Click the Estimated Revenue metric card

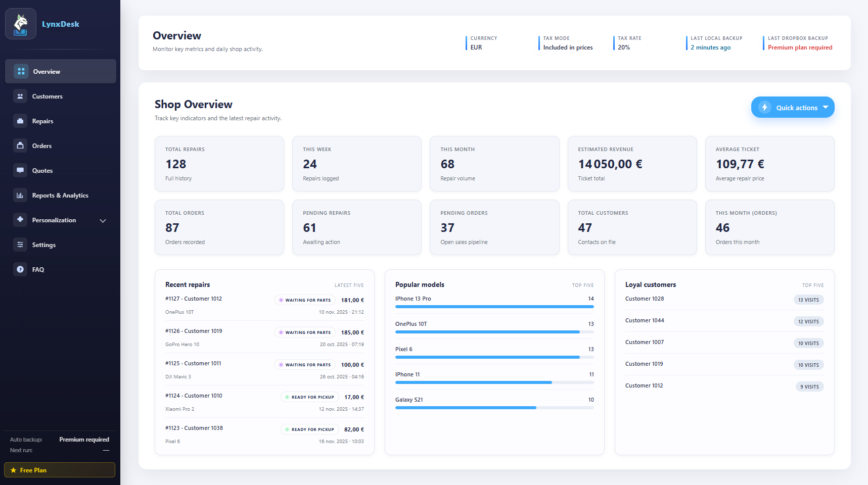(x=632, y=164)
